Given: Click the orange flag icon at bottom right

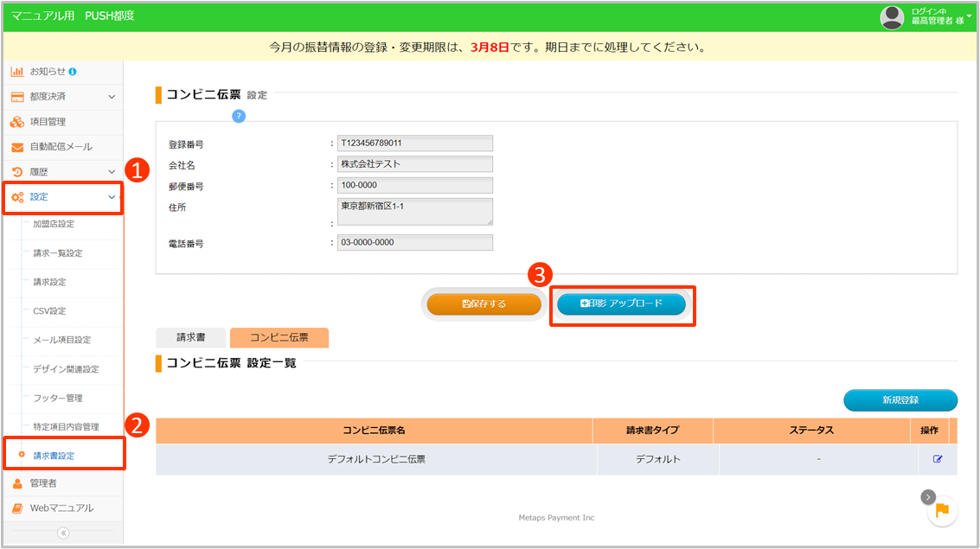Looking at the screenshot, I should (943, 511).
